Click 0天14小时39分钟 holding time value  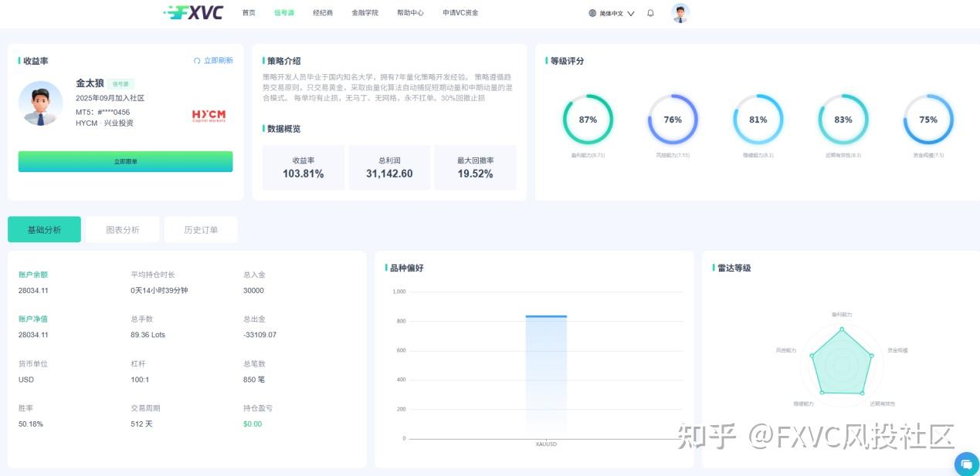pyautogui.click(x=159, y=291)
